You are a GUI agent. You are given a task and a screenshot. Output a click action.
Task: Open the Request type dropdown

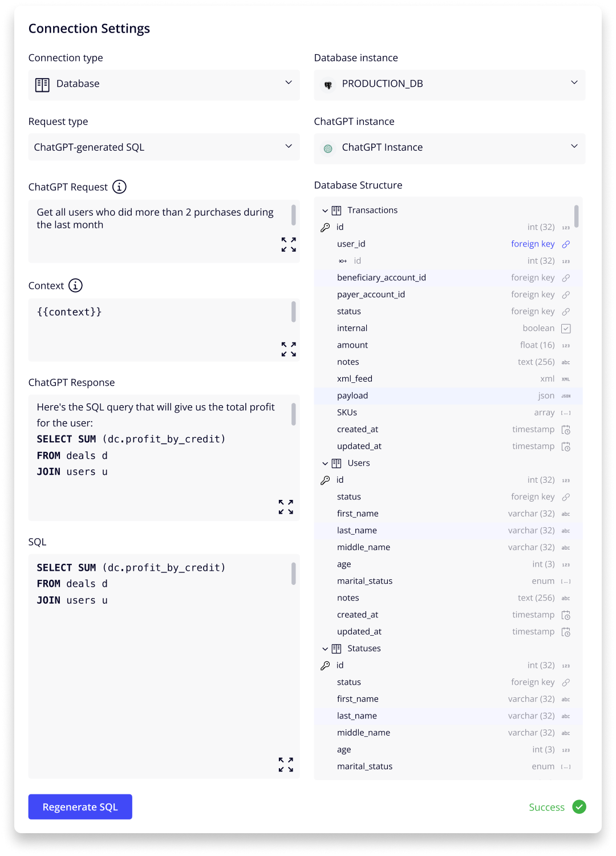(164, 147)
